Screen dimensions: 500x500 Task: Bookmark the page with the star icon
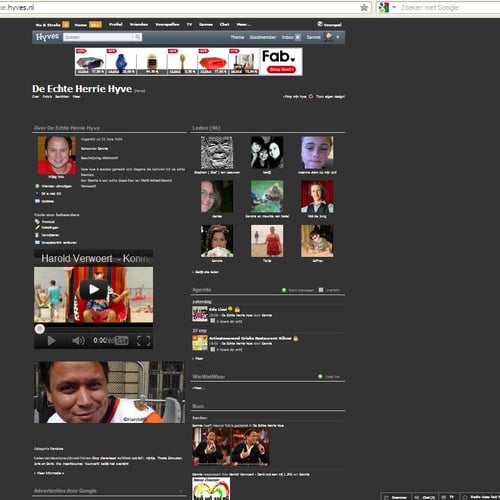coord(364,7)
